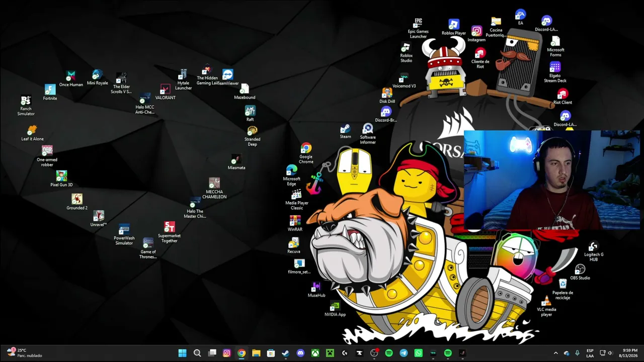644x362 pixels.
Task: Open WhatsApp from the taskbar
Action: click(x=418, y=353)
